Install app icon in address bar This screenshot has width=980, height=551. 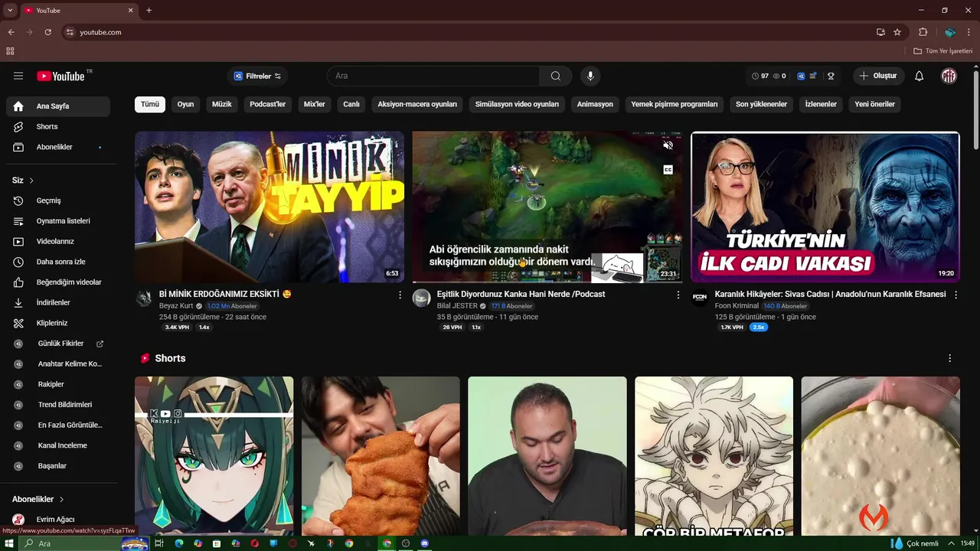pos(880,32)
